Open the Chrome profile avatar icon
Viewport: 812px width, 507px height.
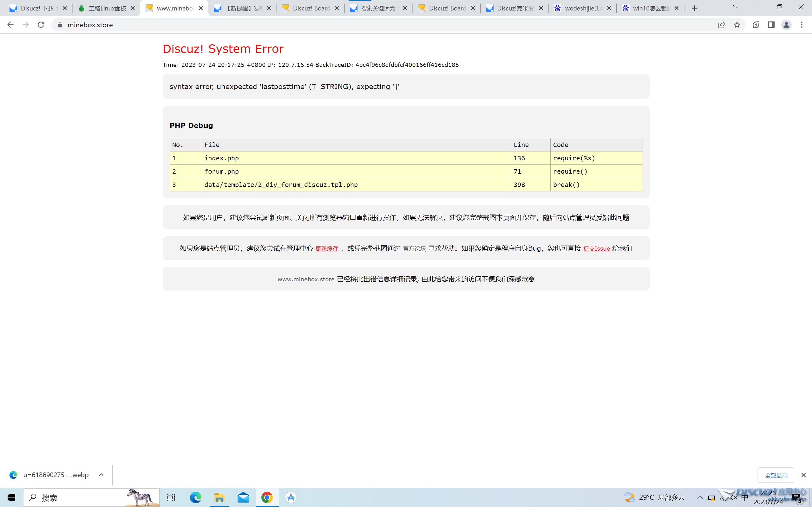786,25
